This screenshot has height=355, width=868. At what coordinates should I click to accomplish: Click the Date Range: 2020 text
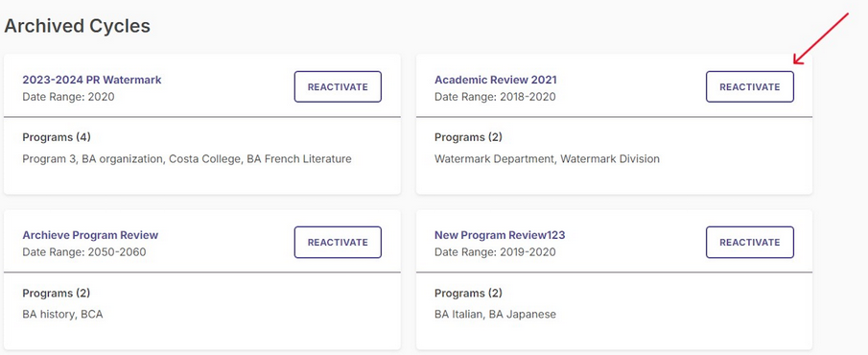pos(68,97)
